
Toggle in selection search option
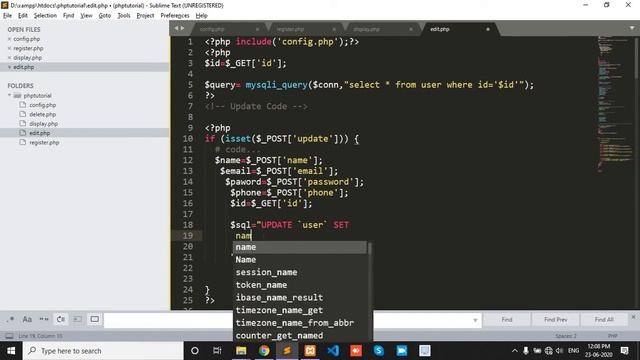pyautogui.click(x=78, y=319)
